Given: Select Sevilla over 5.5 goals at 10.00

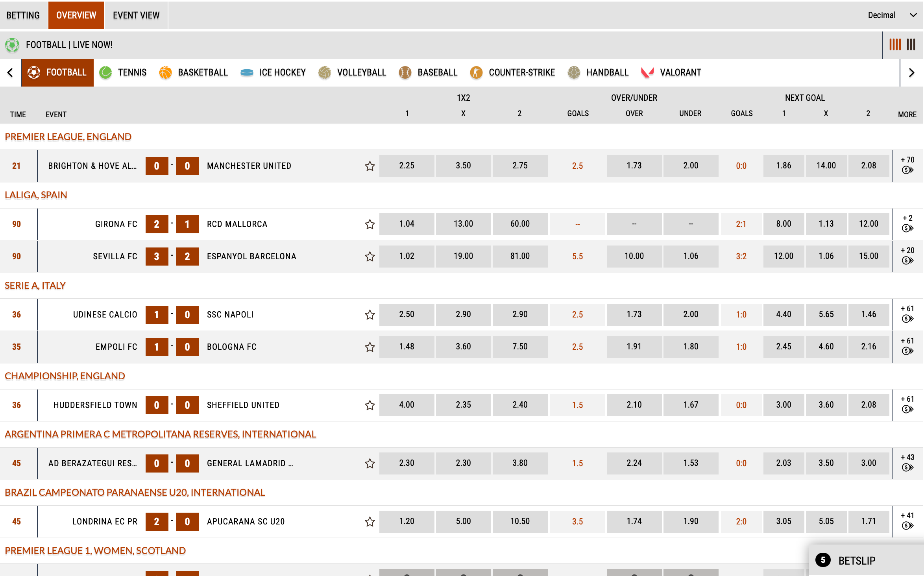Looking at the screenshot, I should point(634,256).
